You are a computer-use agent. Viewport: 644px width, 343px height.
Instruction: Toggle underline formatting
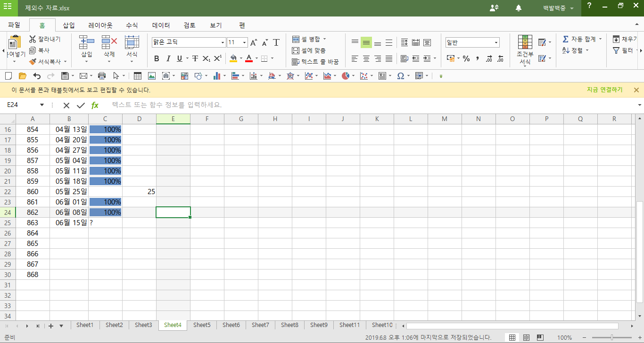coord(179,59)
